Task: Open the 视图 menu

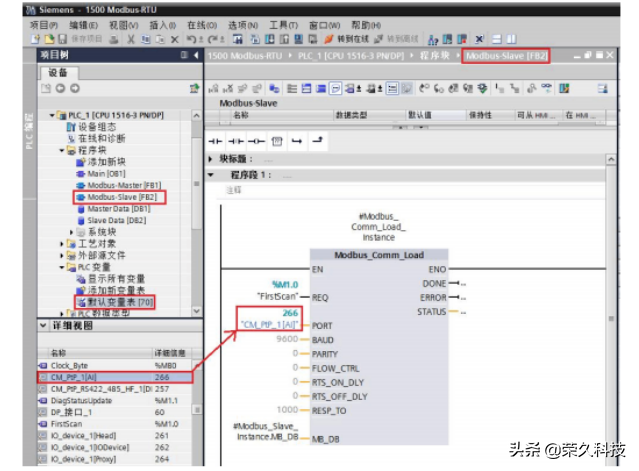Action: [123, 25]
